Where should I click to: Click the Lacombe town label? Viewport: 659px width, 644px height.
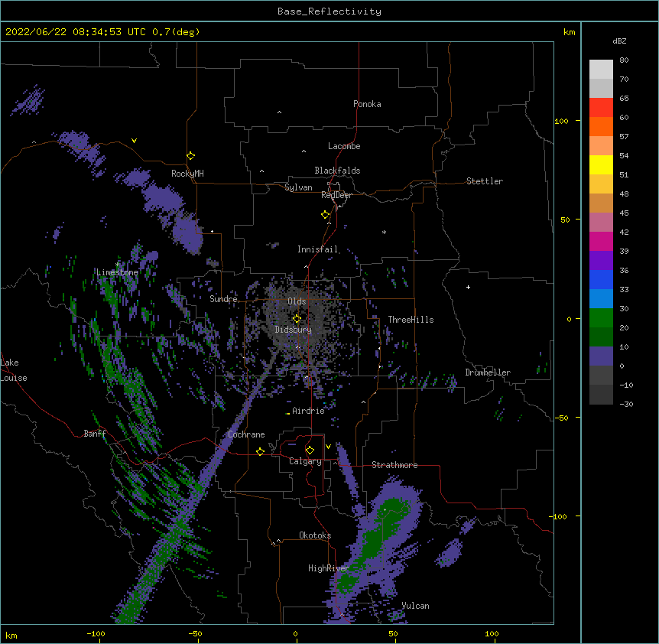(x=344, y=146)
